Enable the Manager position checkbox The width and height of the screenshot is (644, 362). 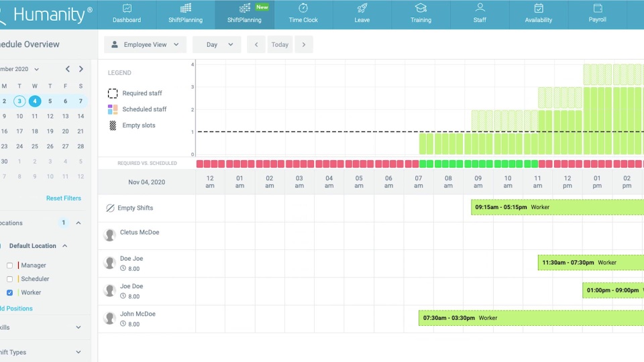[9, 265]
